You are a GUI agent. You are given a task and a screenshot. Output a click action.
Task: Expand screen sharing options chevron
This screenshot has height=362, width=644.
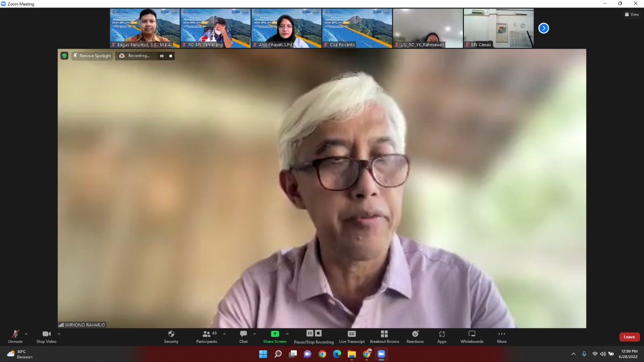coord(287,333)
